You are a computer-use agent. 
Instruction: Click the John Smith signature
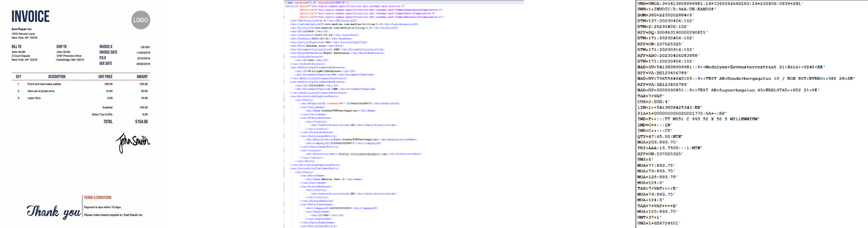click(x=133, y=141)
